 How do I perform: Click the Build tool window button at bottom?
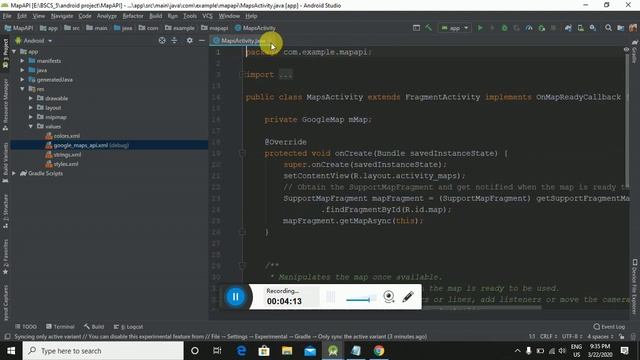[x=94, y=327]
